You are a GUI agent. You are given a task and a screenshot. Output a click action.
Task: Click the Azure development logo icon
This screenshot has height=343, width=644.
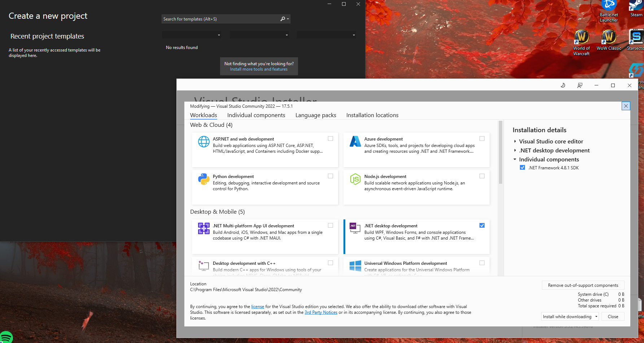coord(355,141)
